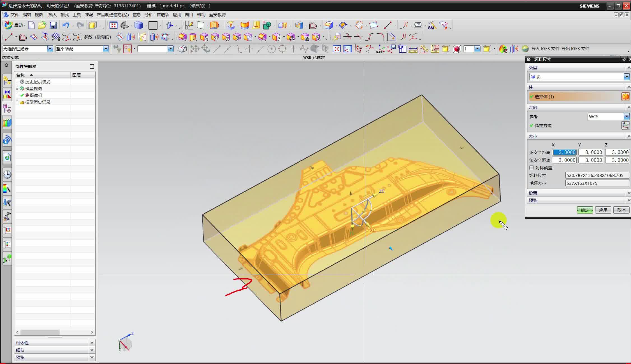631x364 pixels.
Task: Click the Open folder icon
Action: 42,25
